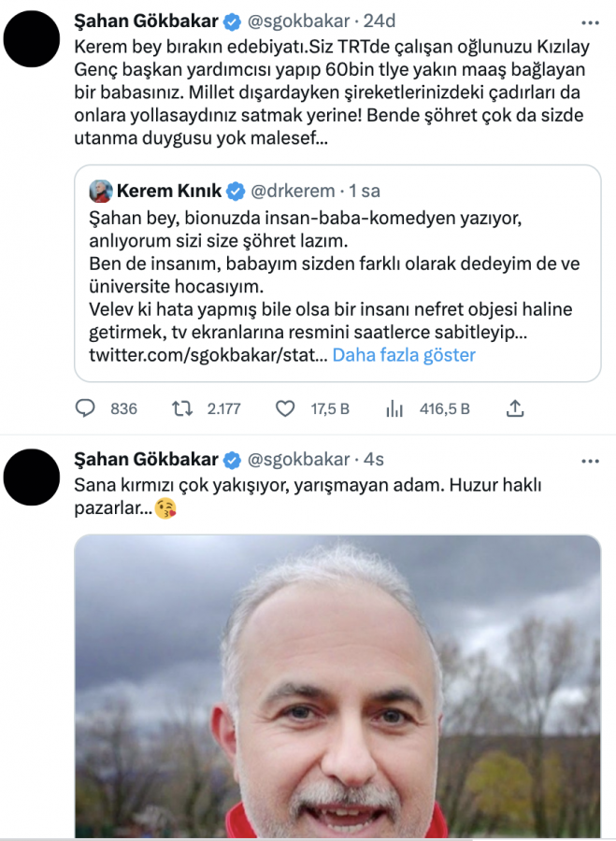This screenshot has height=841, width=616.
Task: Retweet using the icon next to 2.177
Action: pos(182,409)
